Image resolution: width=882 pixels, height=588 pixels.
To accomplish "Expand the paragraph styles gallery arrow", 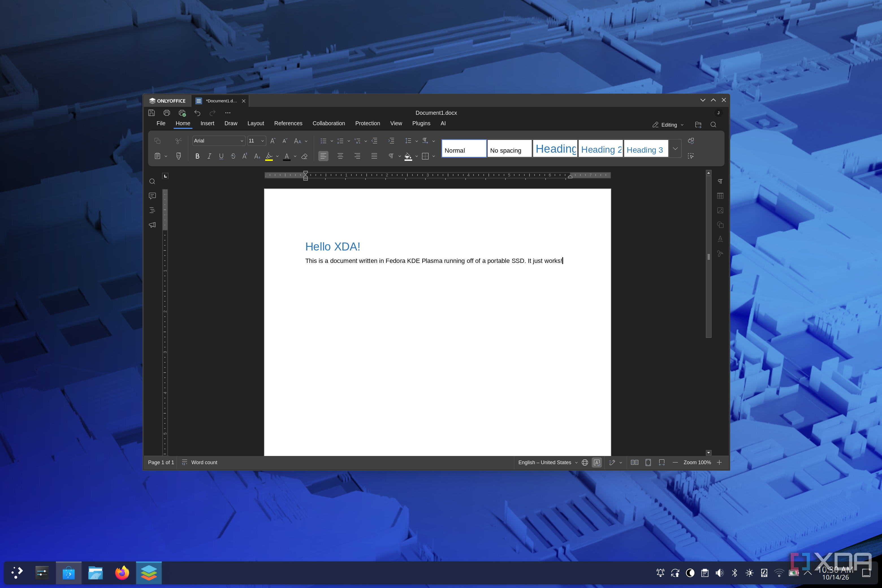I will tap(675, 148).
